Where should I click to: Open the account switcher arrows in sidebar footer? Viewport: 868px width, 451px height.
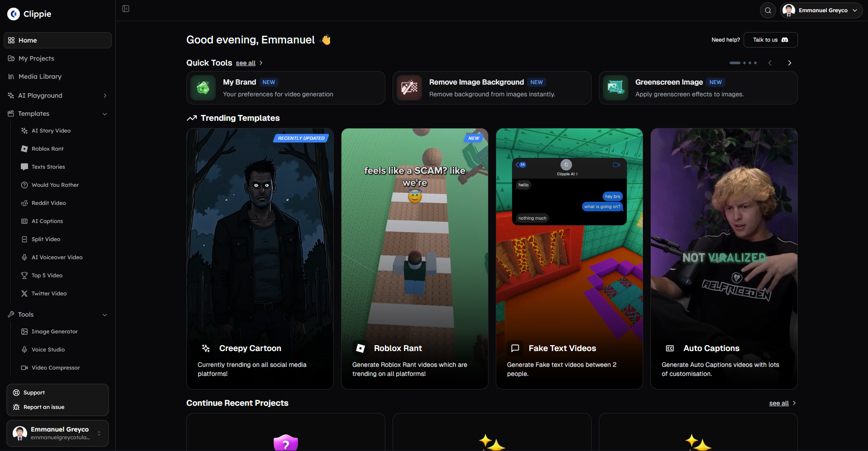click(x=99, y=433)
